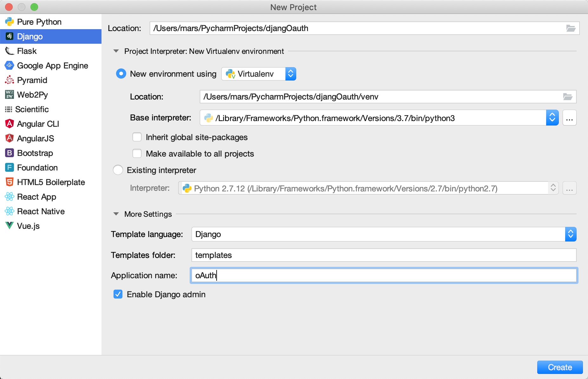Select Existing interpreter radio button
Image resolution: width=588 pixels, height=379 pixels.
(x=118, y=170)
